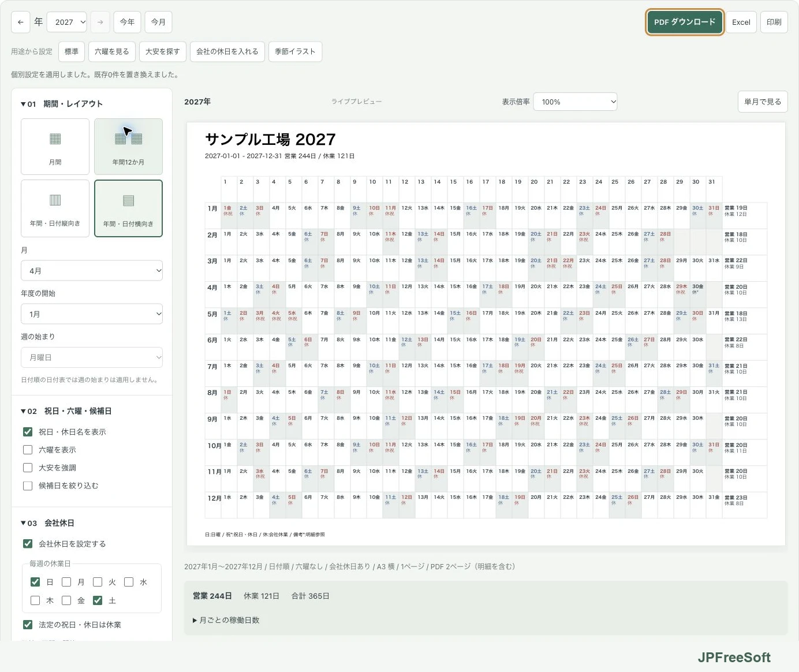Jump to 今年 this year
Image resolution: width=799 pixels, height=672 pixels.
point(127,22)
